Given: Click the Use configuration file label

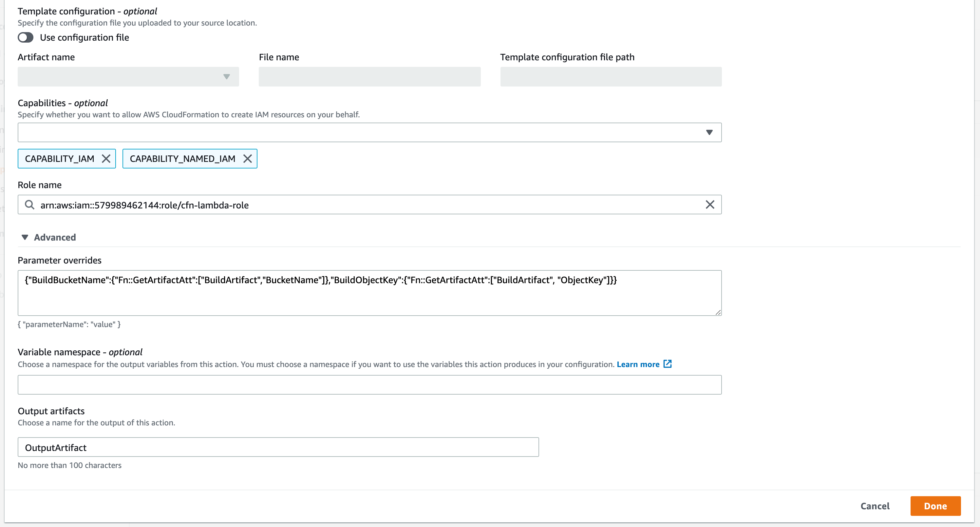Looking at the screenshot, I should tap(85, 37).
